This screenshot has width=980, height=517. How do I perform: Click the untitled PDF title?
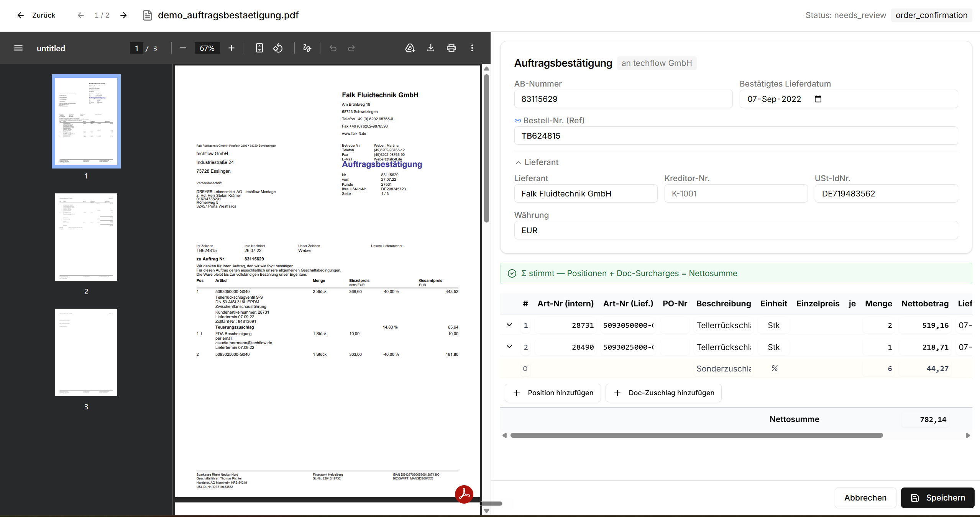click(x=51, y=48)
